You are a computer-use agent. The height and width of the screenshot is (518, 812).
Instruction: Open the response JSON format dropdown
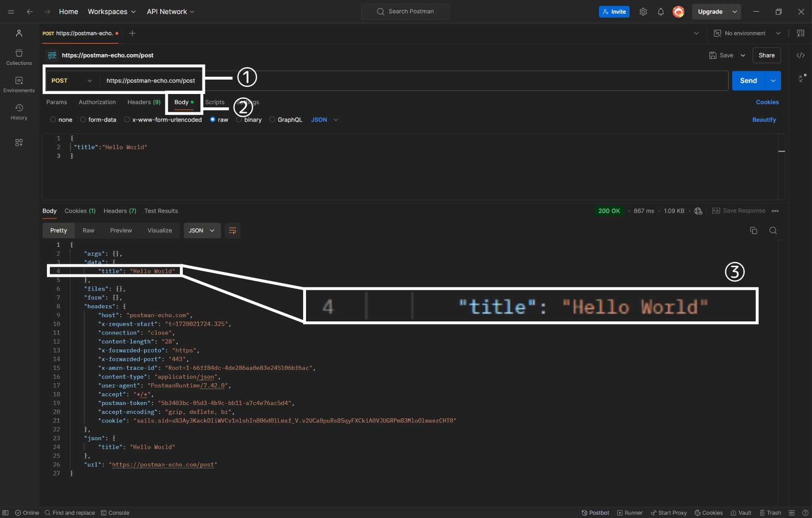click(x=202, y=231)
